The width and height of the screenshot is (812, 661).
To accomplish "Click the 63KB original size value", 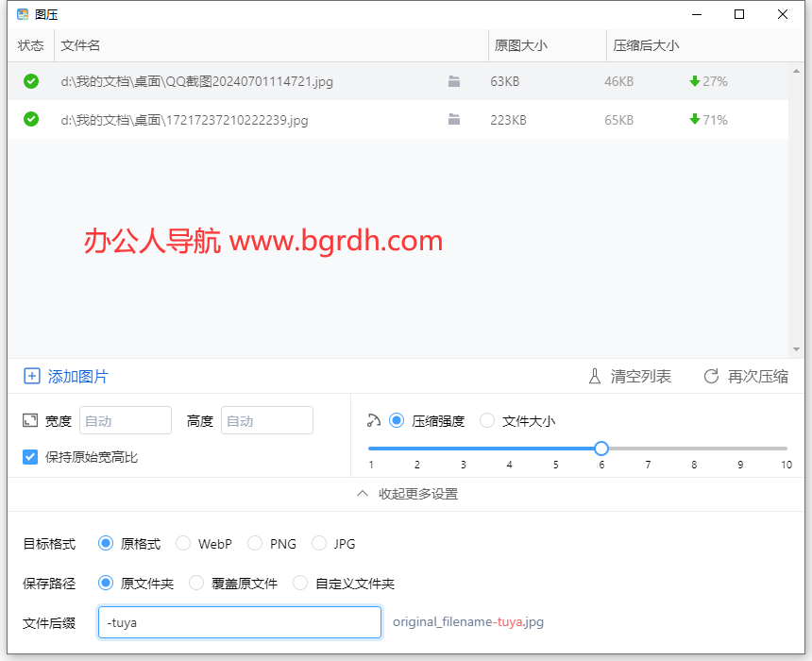I will point(505,81).
